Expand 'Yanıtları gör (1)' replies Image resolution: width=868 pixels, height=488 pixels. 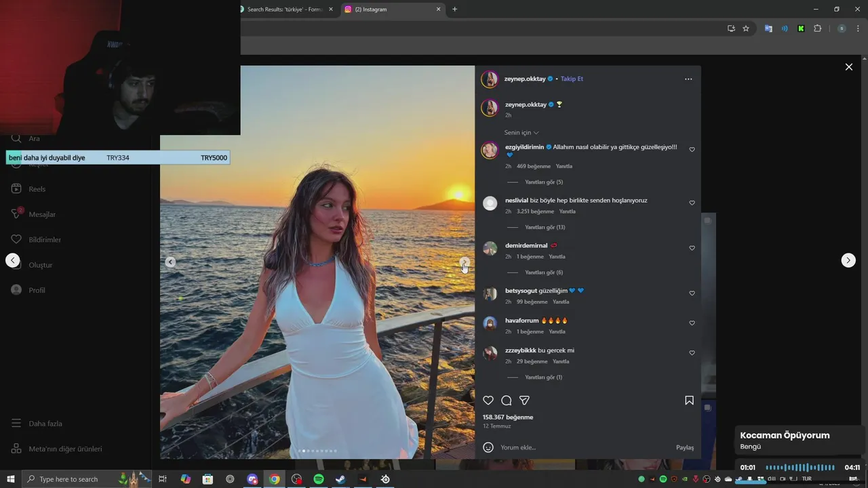[x=544, y=378]
